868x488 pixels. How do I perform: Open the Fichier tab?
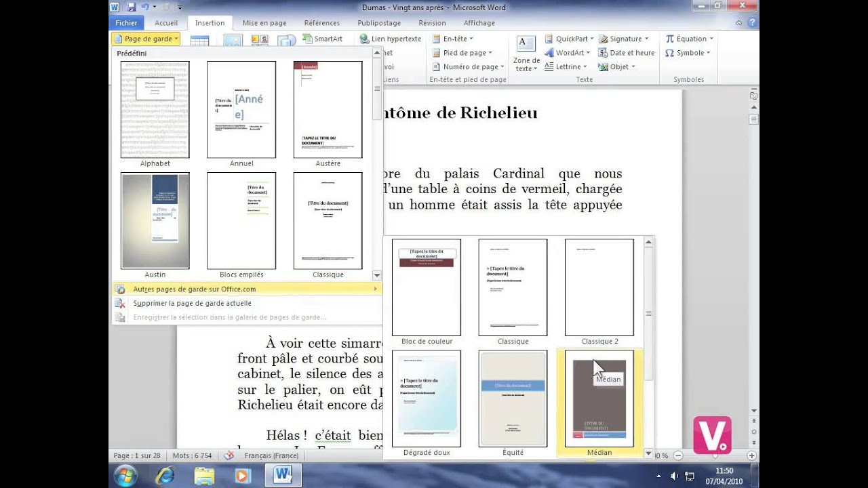pos(126,23)
